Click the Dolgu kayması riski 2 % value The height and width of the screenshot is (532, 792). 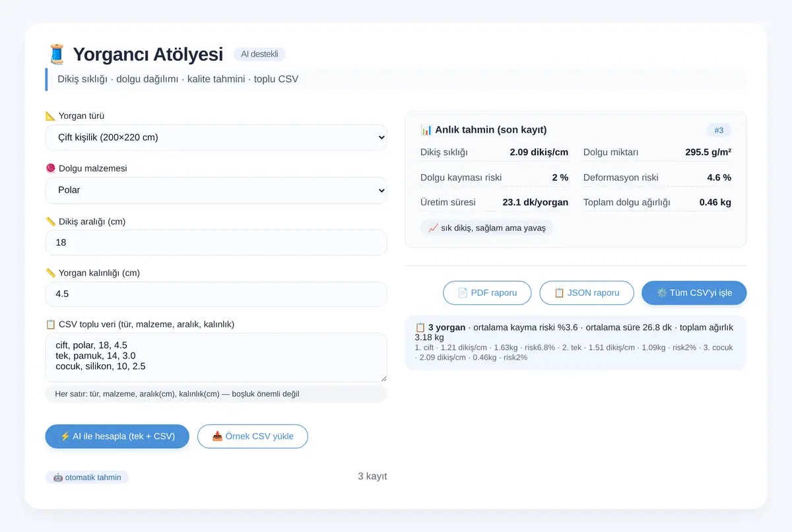click(x=560, y=178)
